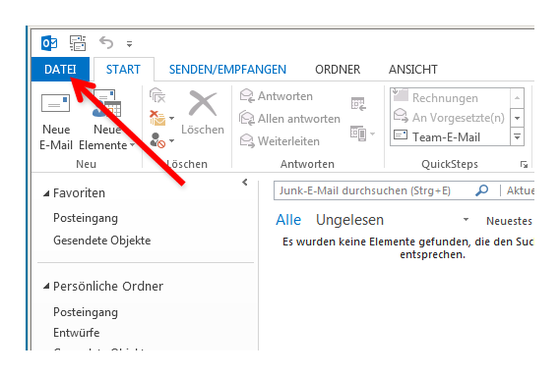This screenshot has width=560, height=376.
Task: Open QuickSteps dialog launcher
Action: click(524, 164)
